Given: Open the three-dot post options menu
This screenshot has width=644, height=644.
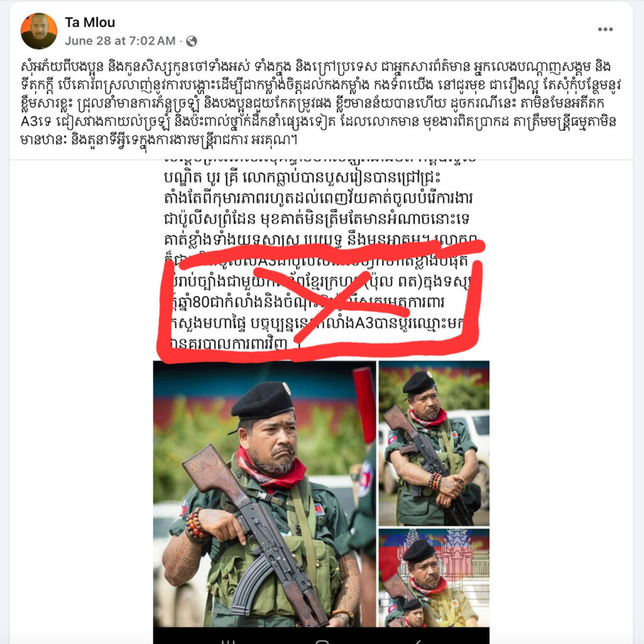Looking at the screenshot, I should coord(605,29).
